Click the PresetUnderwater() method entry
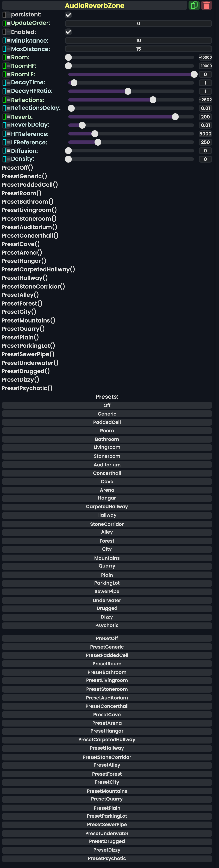The width and height of the screenshot is (219, 868). pos(30,363)
